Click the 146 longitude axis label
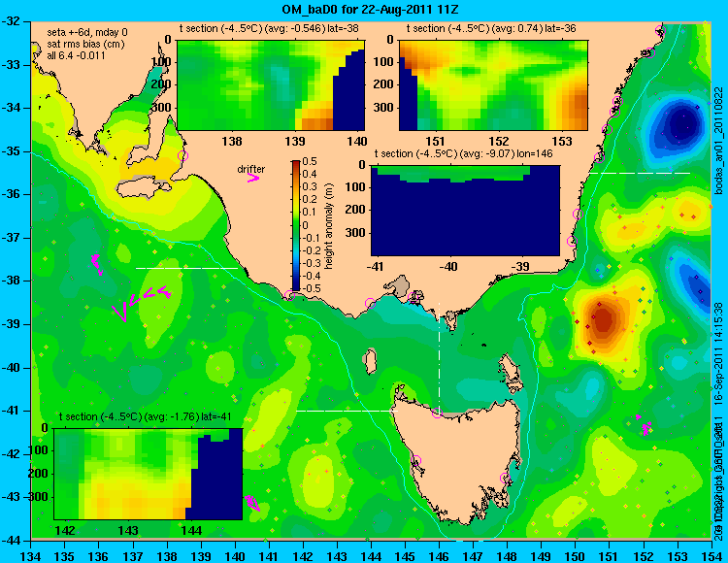This screenshot has width=728, height=563. [439, 556]
